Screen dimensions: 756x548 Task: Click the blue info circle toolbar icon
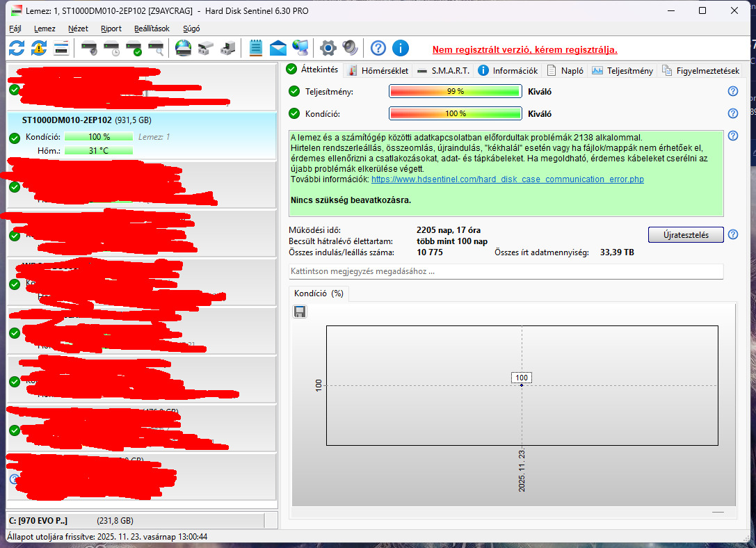point(400,48)
